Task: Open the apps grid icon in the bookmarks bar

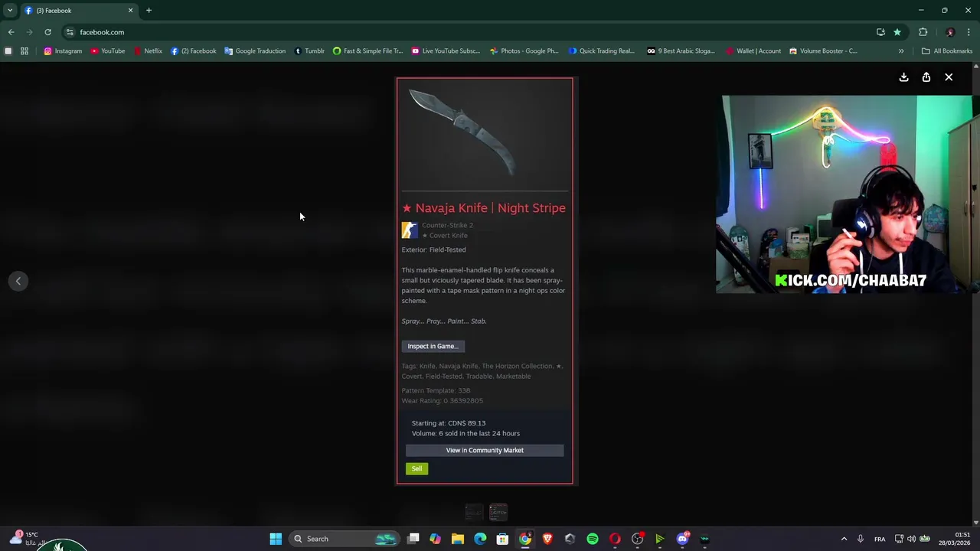Action: coord(24,51)
